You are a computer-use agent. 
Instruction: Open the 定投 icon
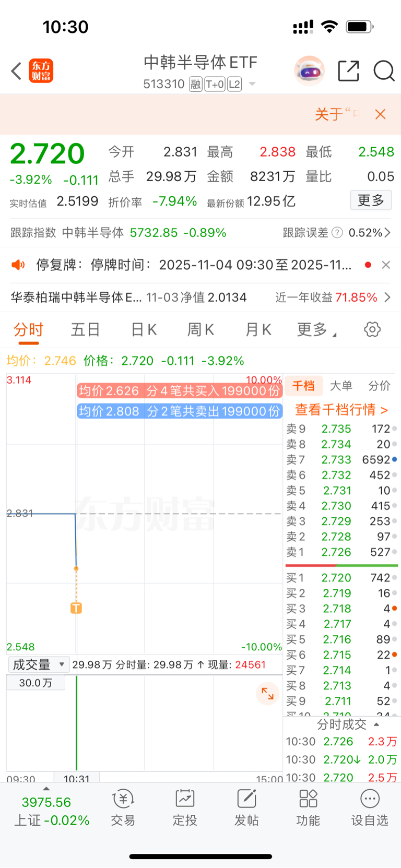185,808
